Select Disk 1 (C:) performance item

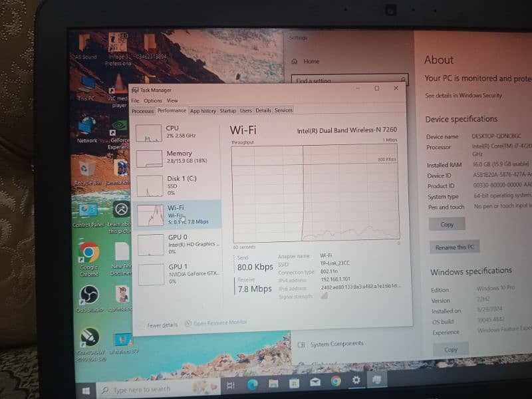click(176, 186)
